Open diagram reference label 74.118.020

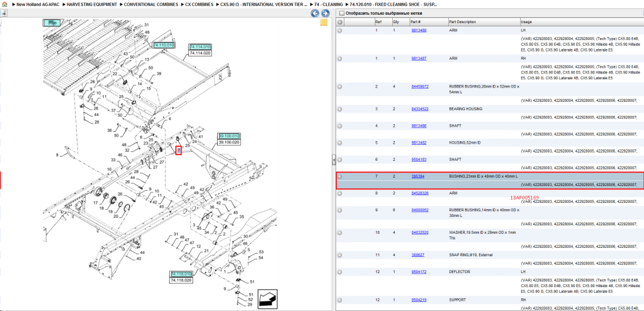[181, 280]
